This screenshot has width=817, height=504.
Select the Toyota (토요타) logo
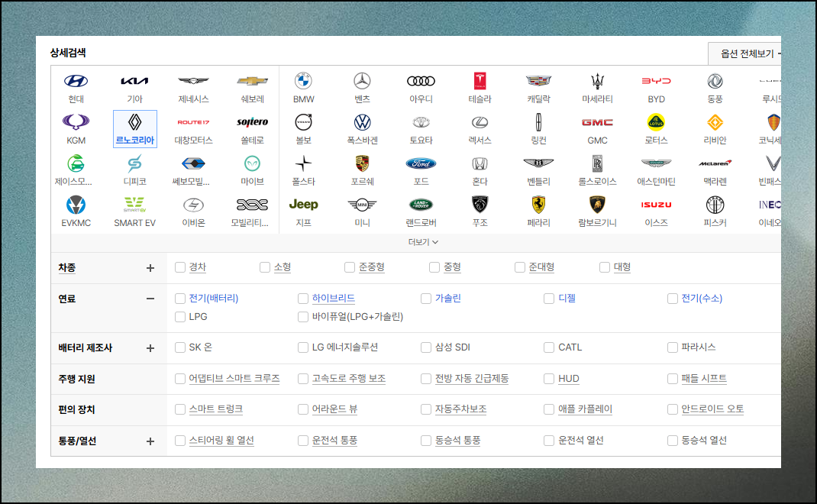pos(421,122)
